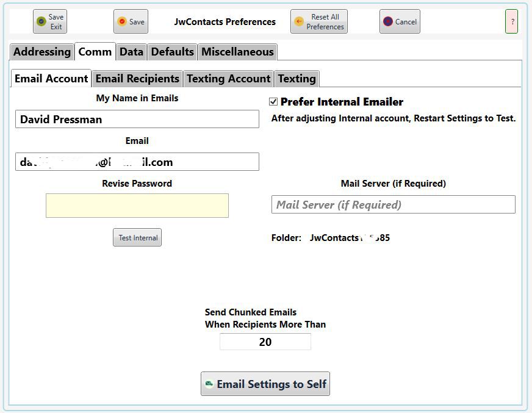Click Email Settings to Self button
This screenshot has width=532, height=413.
click(x=265, y=384)
